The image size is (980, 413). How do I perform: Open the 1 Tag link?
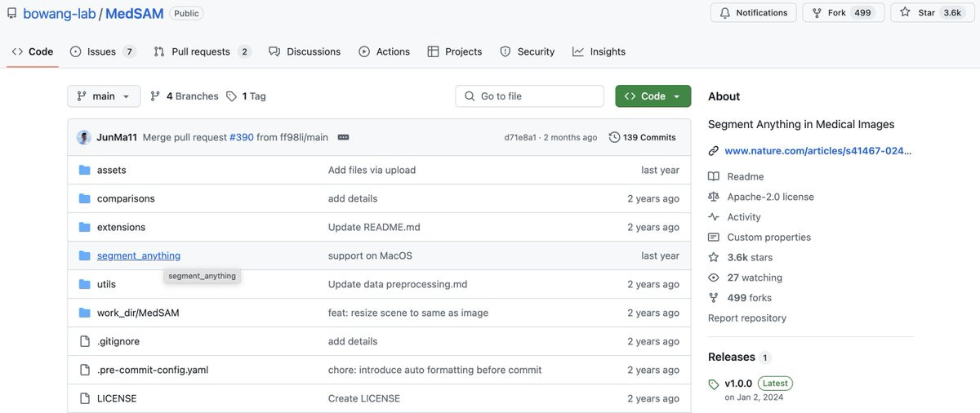[x=246, y=96]
